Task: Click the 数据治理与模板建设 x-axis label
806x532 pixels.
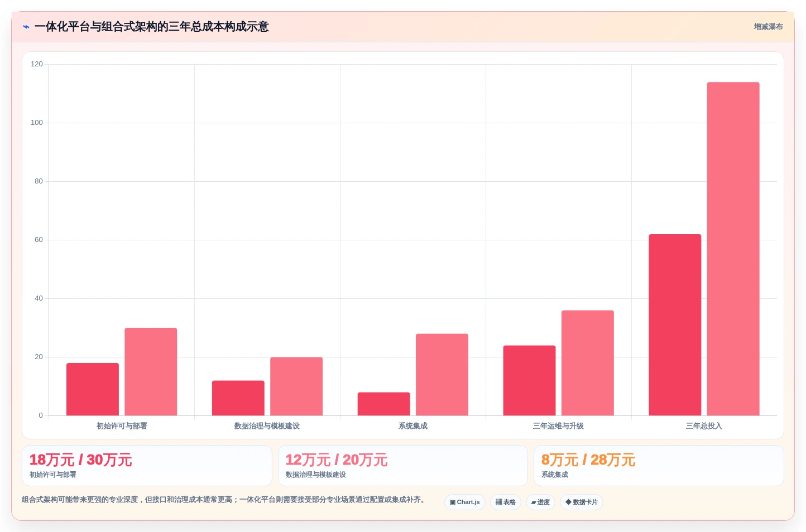Action: coord(267,426)
